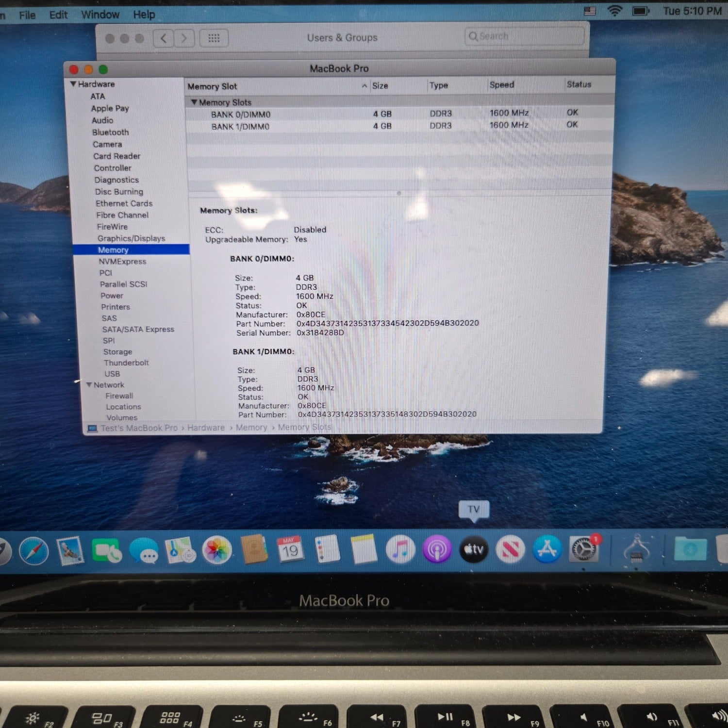728x728 pixels.
Task: Select Storage in the sidebar
Action: click(x=117, y=352)
